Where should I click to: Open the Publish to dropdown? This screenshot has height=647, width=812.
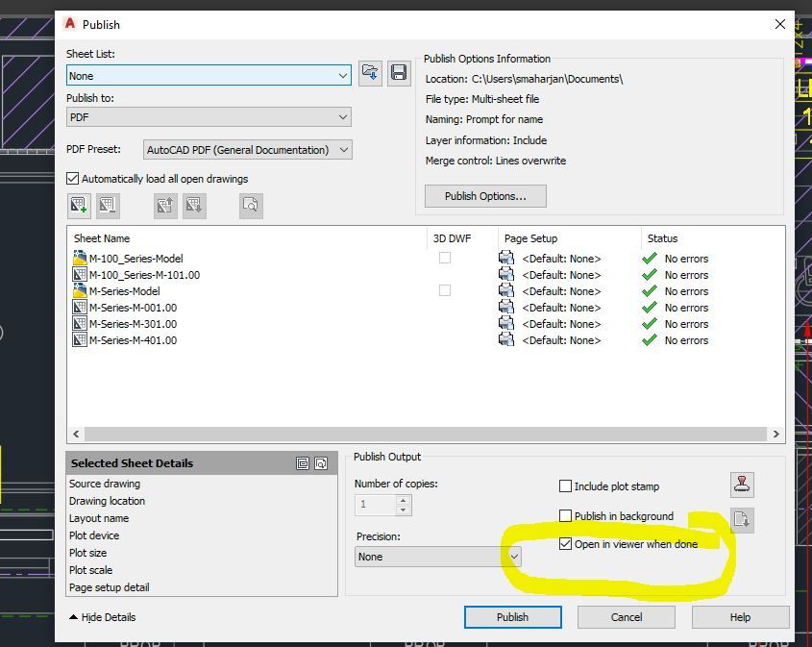coord(209,117)
